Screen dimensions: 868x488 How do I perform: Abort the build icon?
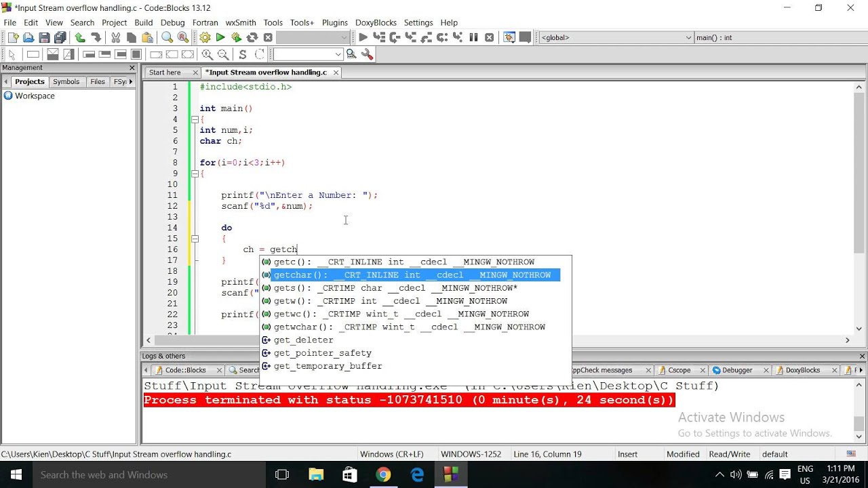[268, 38]
